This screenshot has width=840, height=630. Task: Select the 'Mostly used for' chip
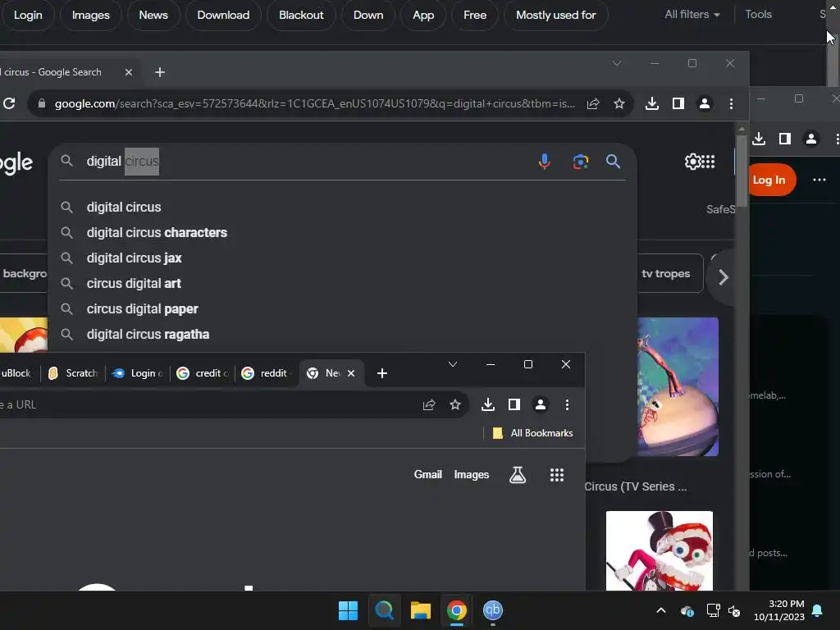coord(556,15)
